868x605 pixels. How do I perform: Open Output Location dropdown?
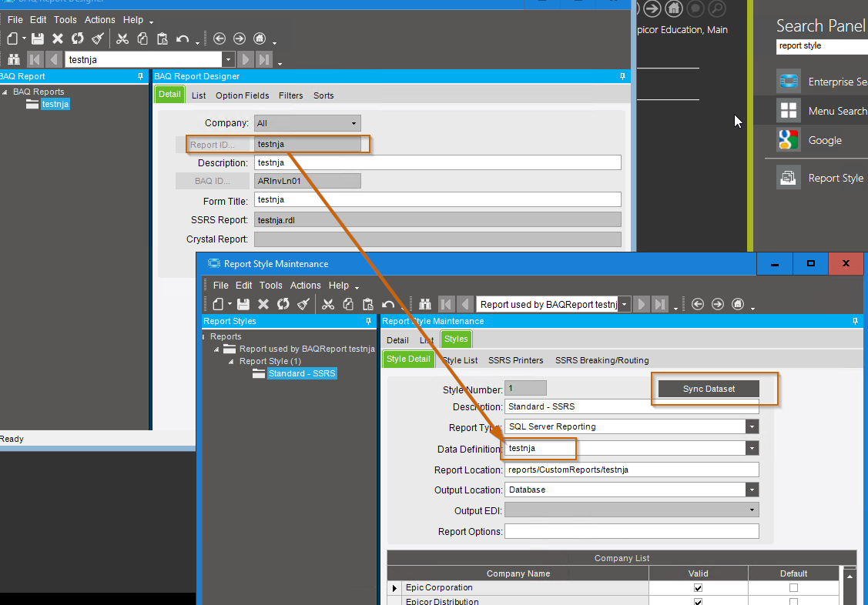(752, 490)
